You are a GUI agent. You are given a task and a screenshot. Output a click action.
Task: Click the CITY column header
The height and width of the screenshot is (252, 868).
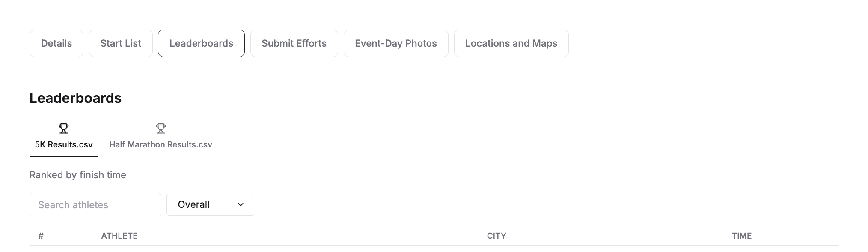(496, 236)
